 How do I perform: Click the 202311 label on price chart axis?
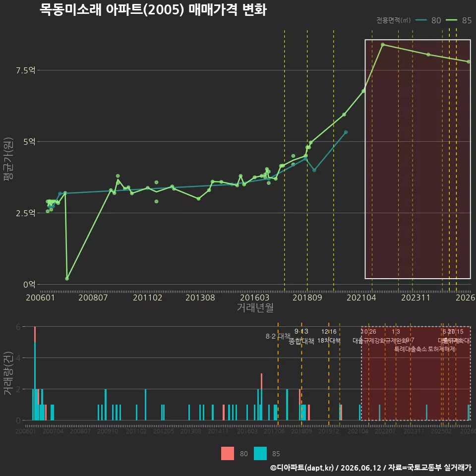(x=416, y=297)
